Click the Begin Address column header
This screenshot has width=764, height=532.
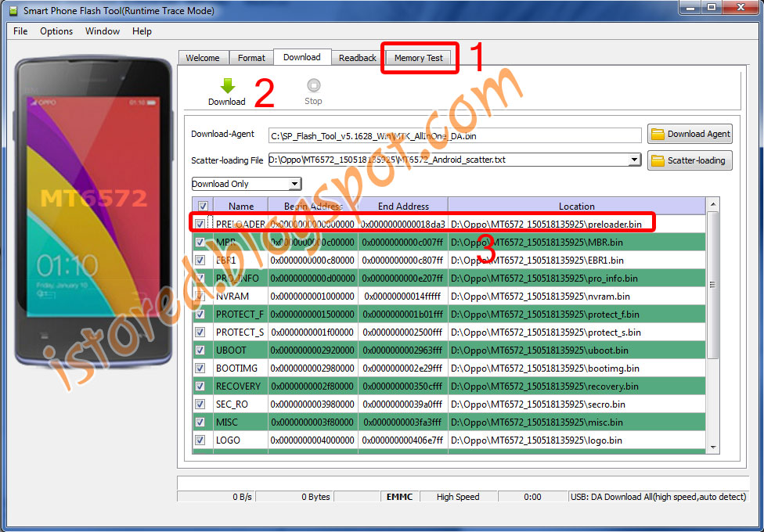click(313, 206)
